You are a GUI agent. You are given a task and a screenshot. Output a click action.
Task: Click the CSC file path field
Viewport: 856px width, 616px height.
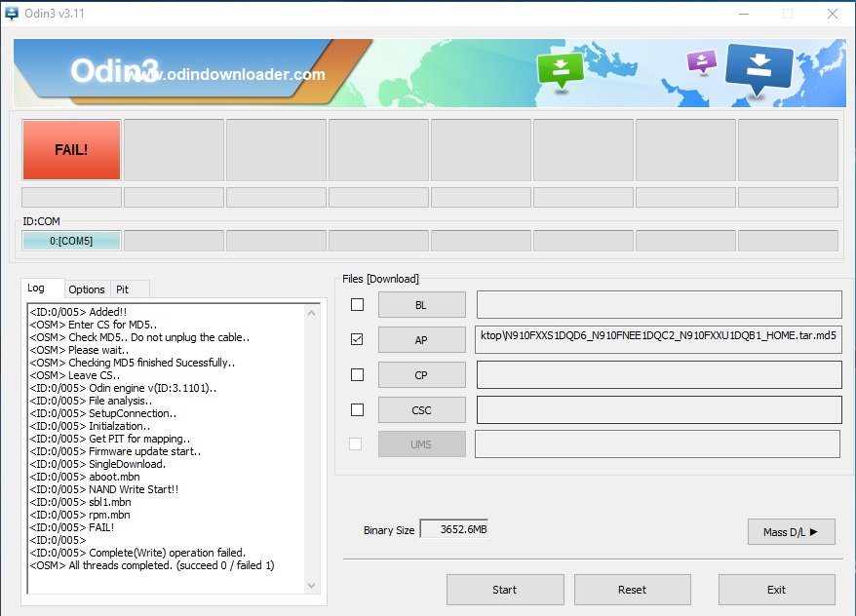click(659, 409)
